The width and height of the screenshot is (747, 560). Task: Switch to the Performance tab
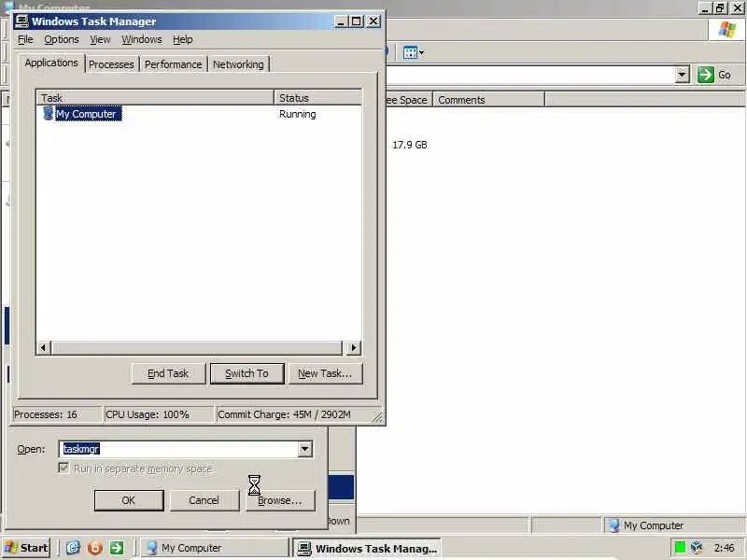[173, 64]
